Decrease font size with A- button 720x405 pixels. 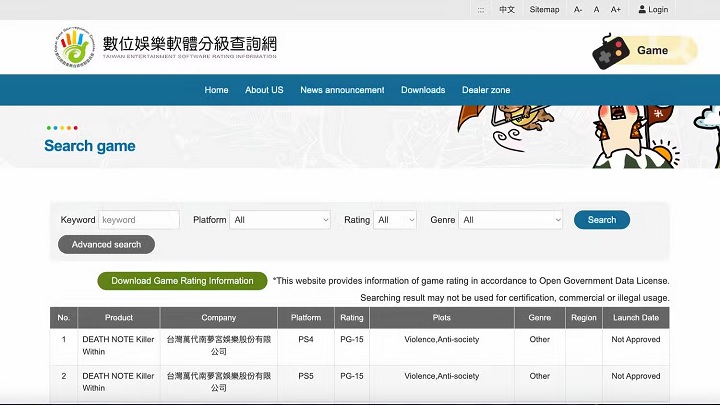[578, 9]
